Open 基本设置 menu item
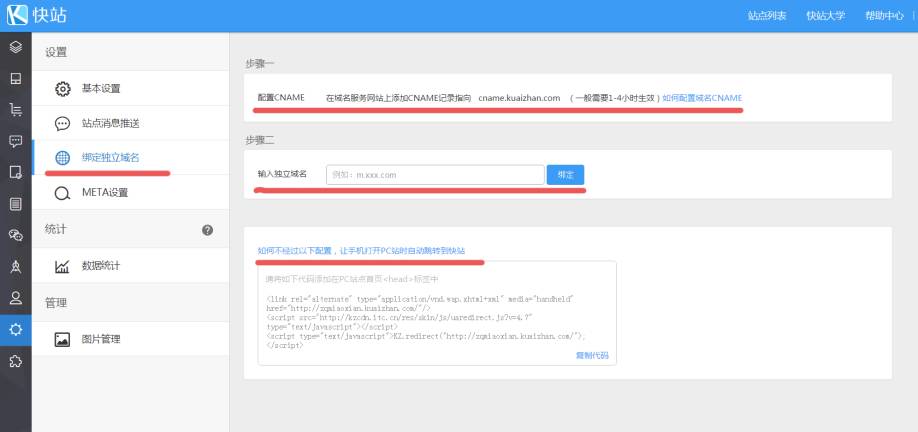This screenshot has height=432, width=918. coord(131,88)
